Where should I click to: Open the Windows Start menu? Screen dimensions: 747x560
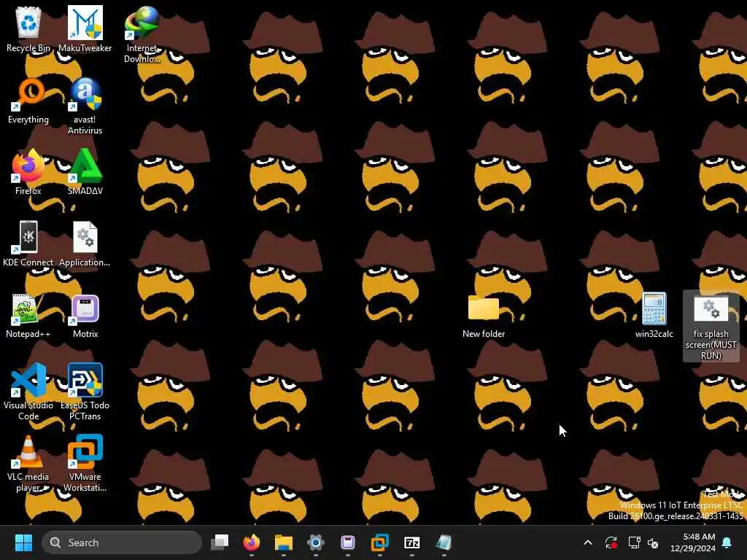[23, 542]
